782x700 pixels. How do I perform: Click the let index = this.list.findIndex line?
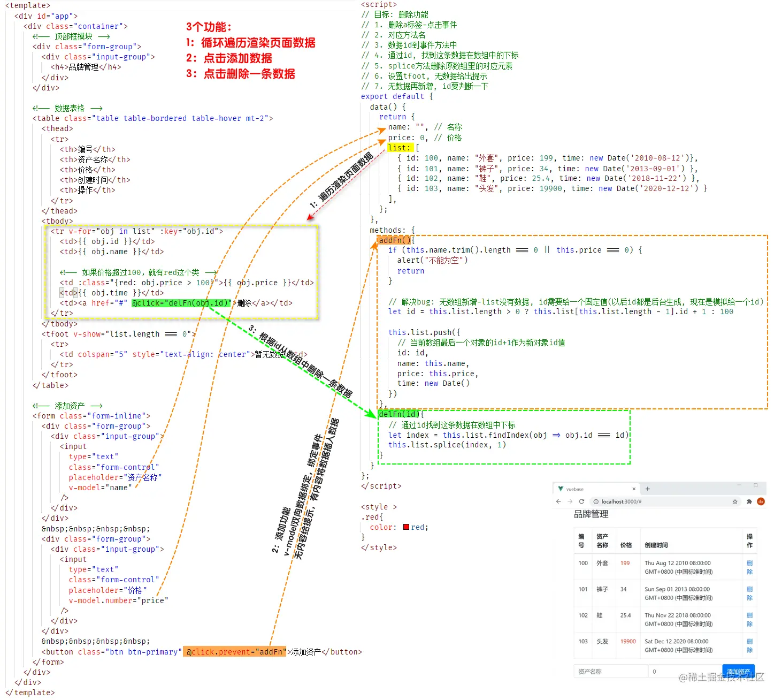[509, 435]
